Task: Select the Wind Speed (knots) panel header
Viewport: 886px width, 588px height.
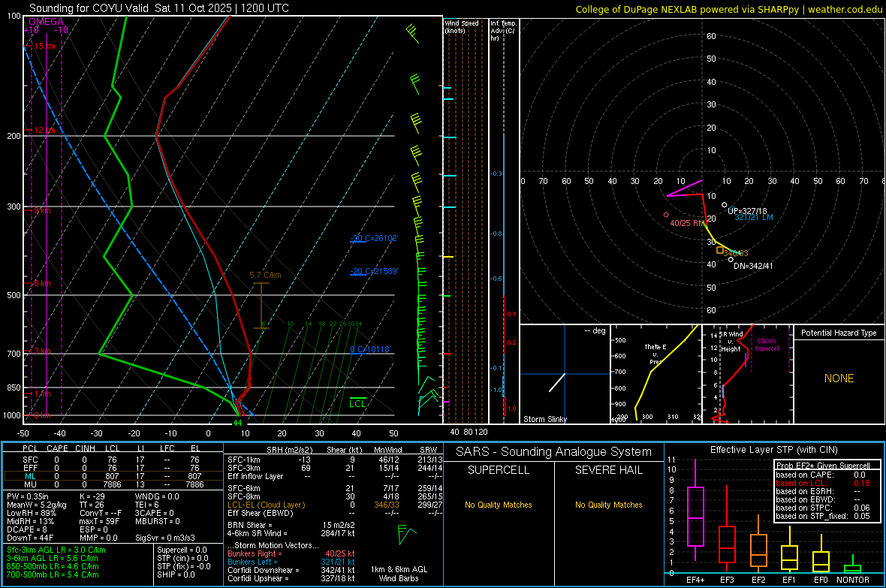Action: click(x=462, y=26)
